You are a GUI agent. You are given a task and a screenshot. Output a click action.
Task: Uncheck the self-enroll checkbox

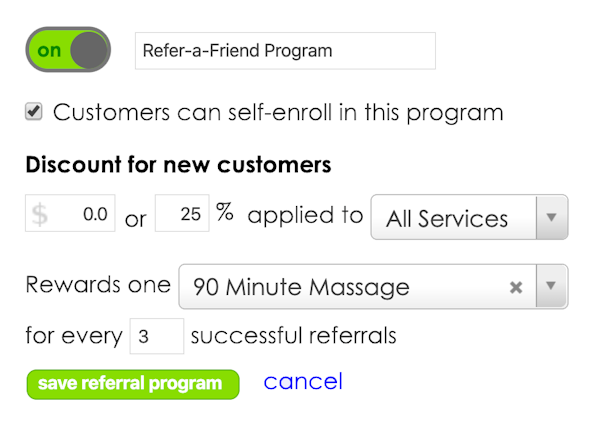point(34,112)
